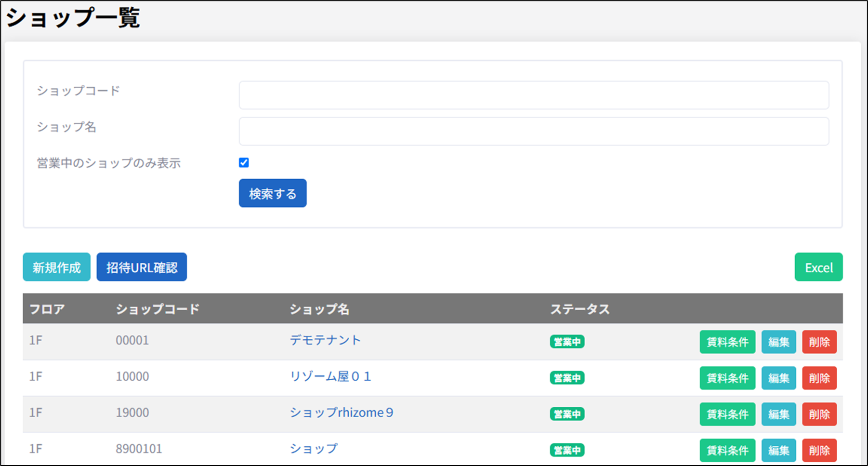Image resolution: width=868 pixels, height=466 pixels.
Task: Open 賃料条件 for リゾーム屋０１
Action: pyautogui.click(x=727, y=378)
